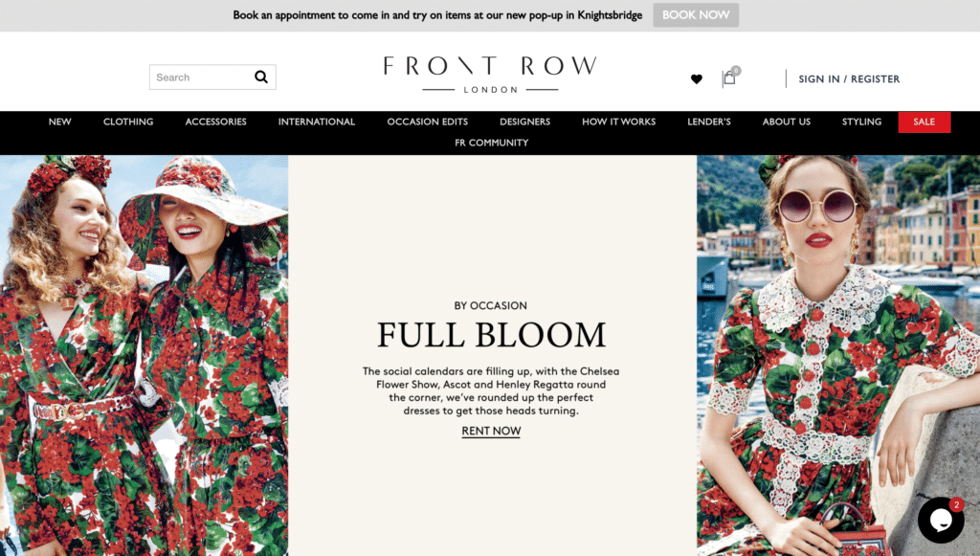The image size is (980, 556).
Task: Open the FR Community link
Action: (491, 143)
